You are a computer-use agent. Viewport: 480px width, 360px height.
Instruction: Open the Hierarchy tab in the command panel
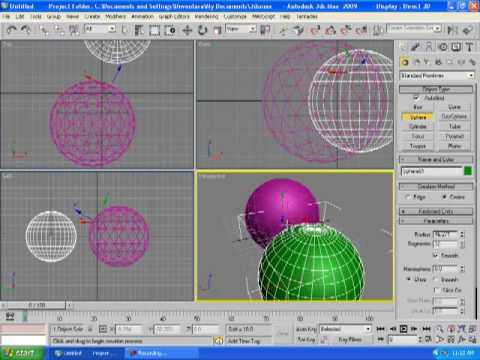coord(429,47)
